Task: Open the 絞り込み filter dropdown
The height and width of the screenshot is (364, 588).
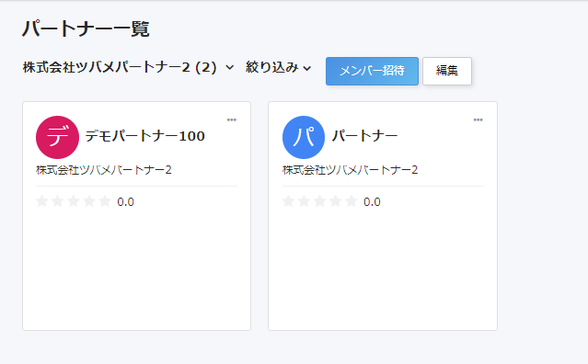Action: coord(278,67)
